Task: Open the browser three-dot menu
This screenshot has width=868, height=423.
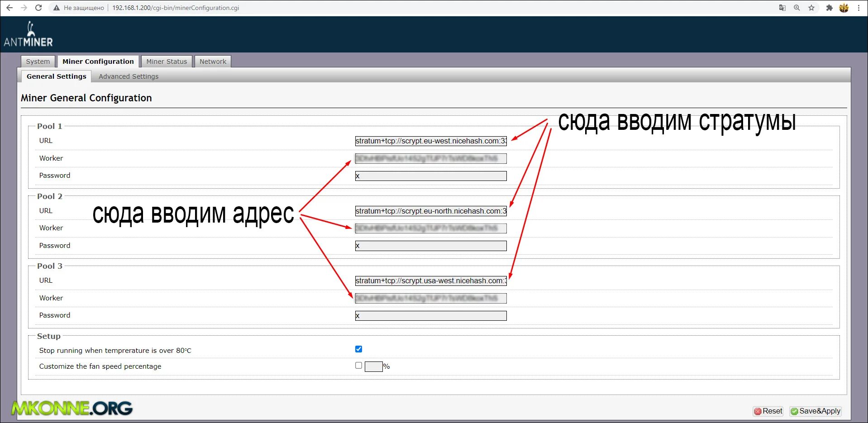Action: click(858, 8)
